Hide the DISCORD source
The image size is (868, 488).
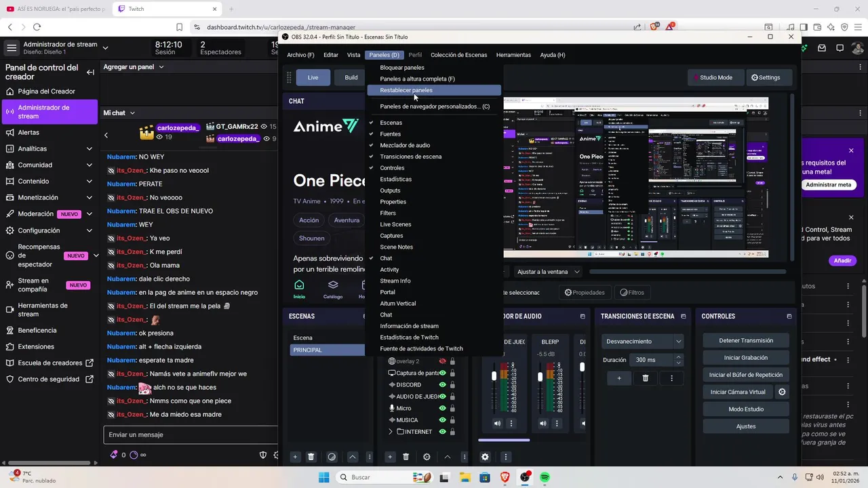442,384
